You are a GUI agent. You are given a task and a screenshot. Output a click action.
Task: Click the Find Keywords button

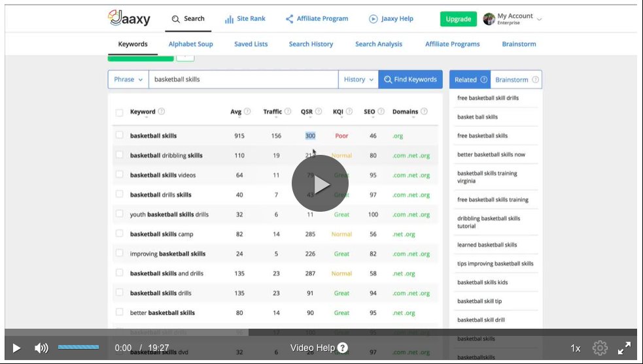click(411, 79)
